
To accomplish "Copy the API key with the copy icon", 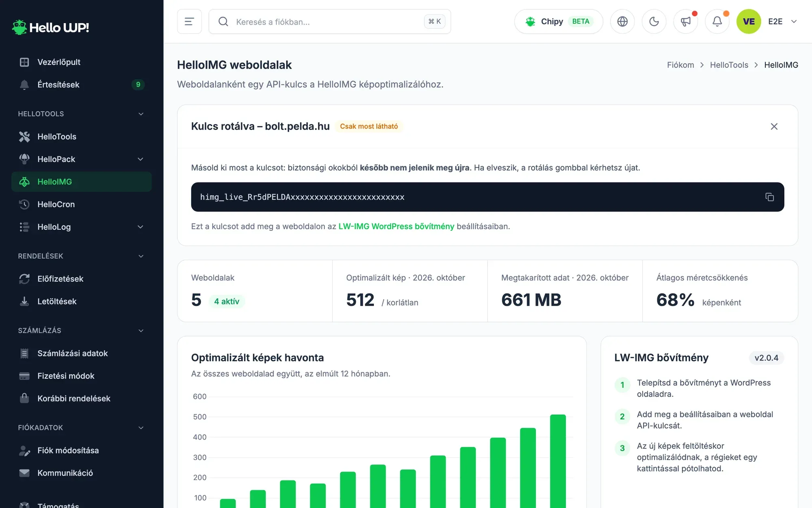I will pyautogui.click(x=769, y=197).
